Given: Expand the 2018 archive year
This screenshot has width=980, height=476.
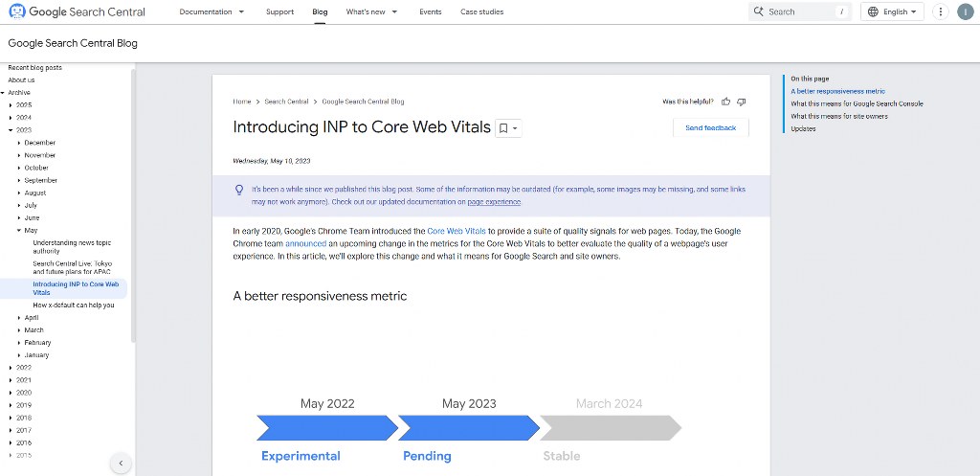Looking at the screenshot, I should pos(11,418).
